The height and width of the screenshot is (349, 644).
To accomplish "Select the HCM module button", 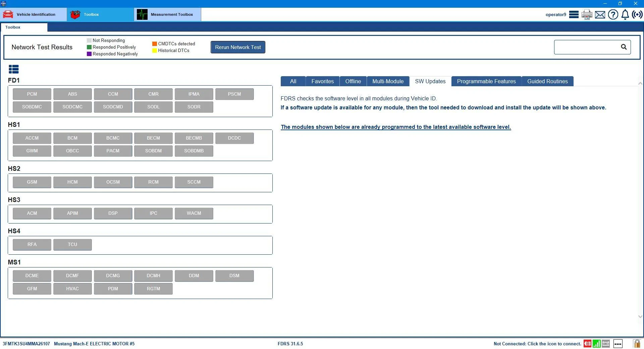I will click(72, 182).
